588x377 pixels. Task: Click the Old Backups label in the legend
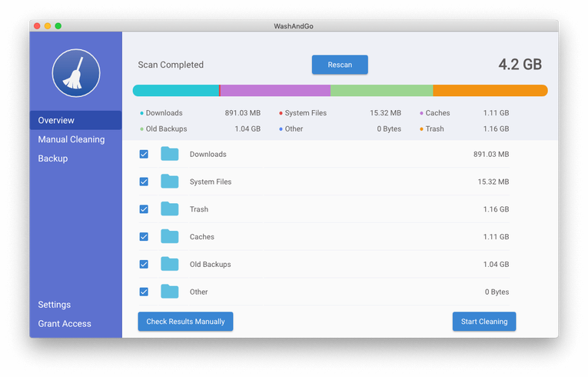point(167,128)
